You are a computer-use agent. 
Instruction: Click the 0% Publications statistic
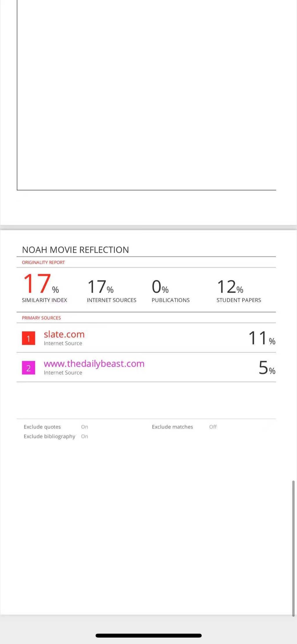[x=160, y=287]
